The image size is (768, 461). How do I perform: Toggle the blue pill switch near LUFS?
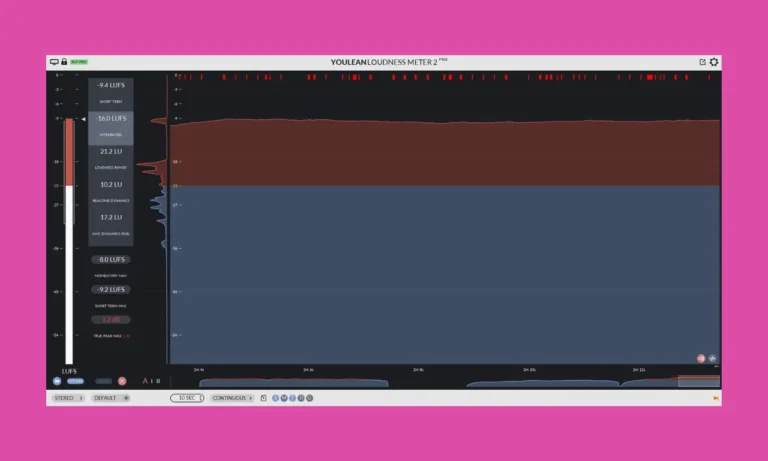pos(75,381)
